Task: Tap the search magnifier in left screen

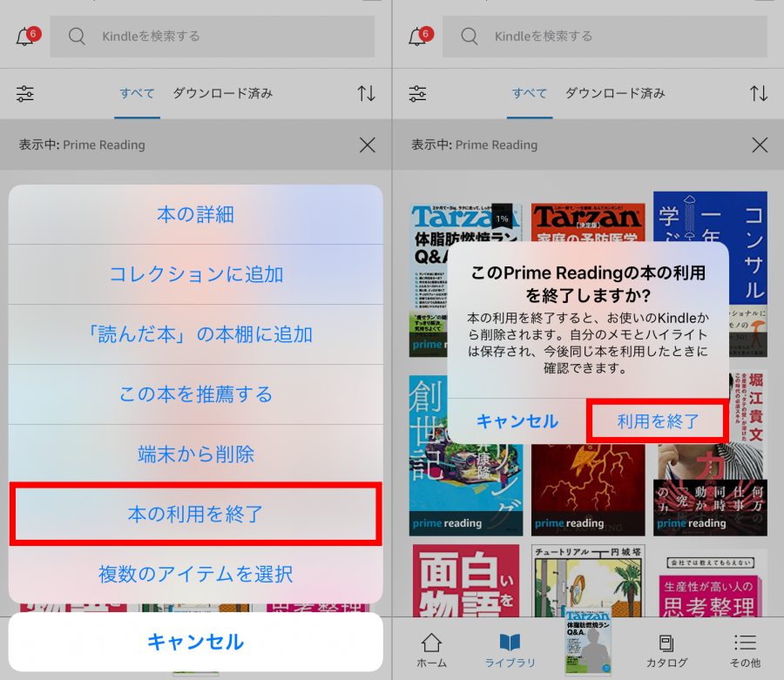Action: 77,36
